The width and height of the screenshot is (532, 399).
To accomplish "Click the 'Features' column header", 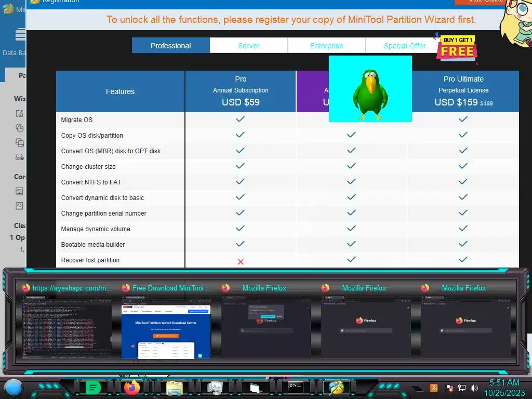I will coord(120,91).
